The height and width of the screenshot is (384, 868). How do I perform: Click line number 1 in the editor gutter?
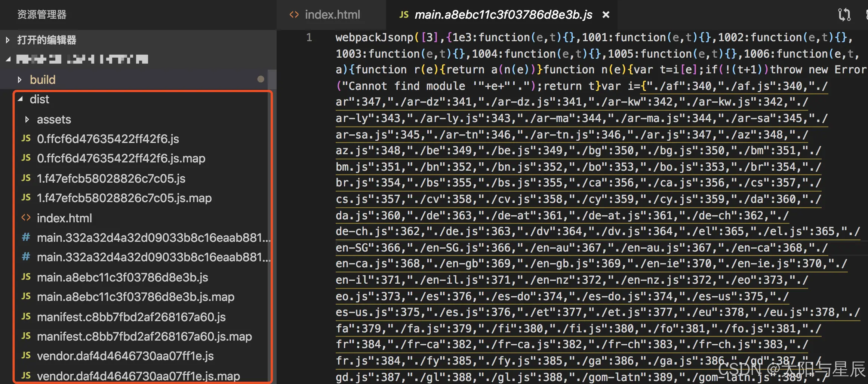[x=309, y=37]
